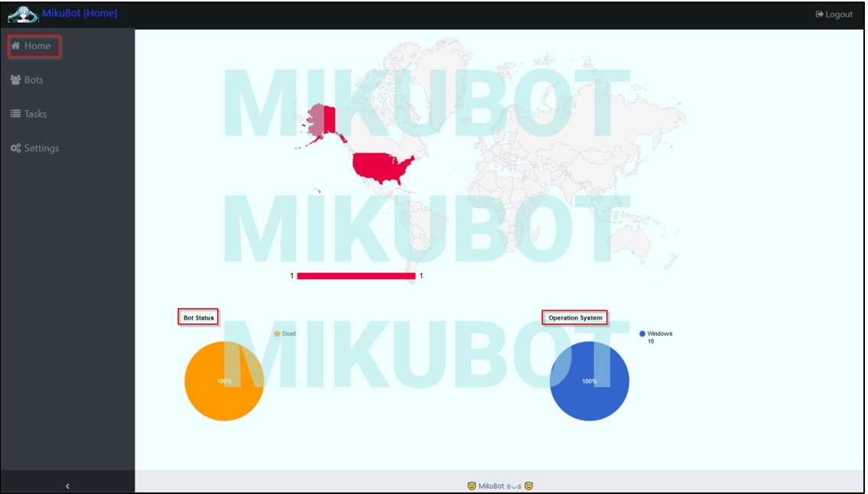Click the yellow dot beside the Dead label
Viewport: 868px width, 494px height.
275,334
